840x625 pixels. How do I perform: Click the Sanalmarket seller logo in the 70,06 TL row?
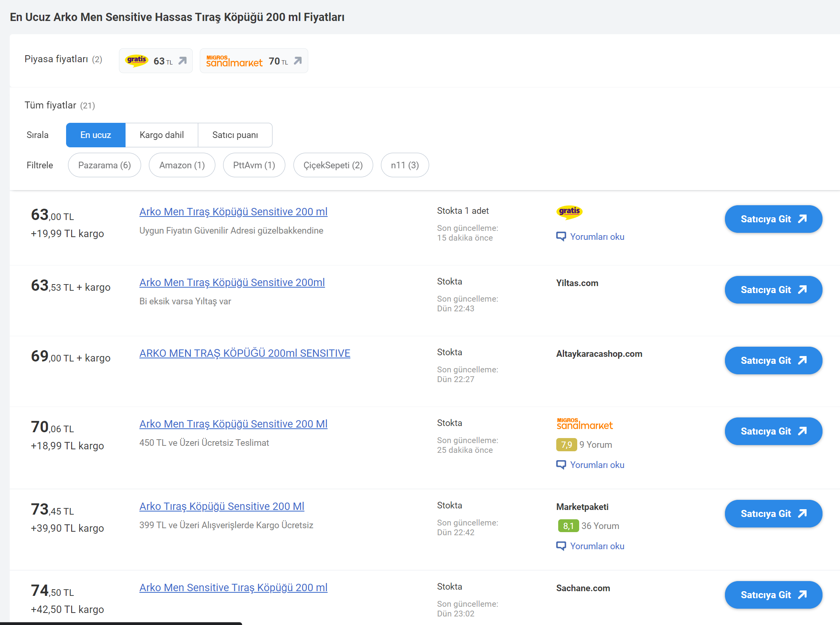coord(585,424)
